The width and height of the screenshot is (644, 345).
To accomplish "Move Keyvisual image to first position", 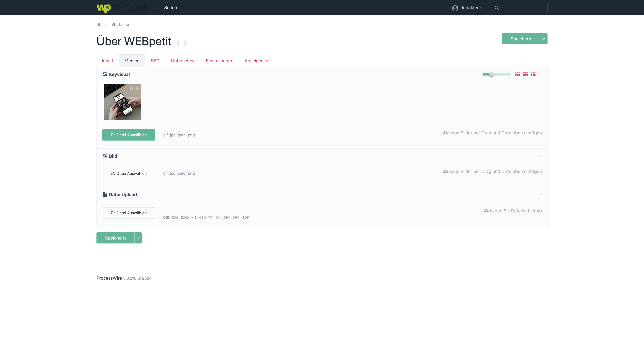I will pos(132,88).
